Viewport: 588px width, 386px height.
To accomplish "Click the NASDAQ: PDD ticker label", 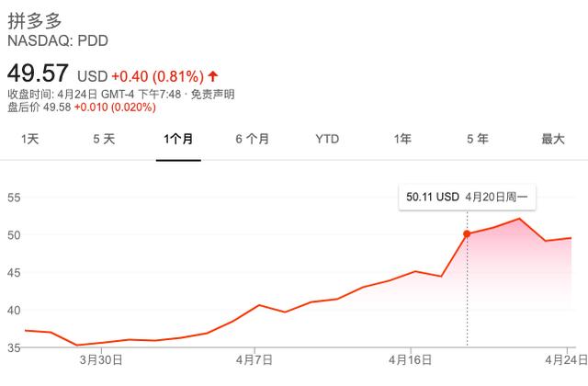I will coord(58,40).
